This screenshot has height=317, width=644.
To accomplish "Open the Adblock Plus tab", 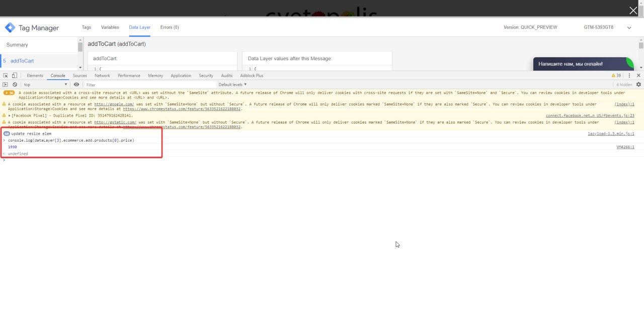I will [252, 75].
